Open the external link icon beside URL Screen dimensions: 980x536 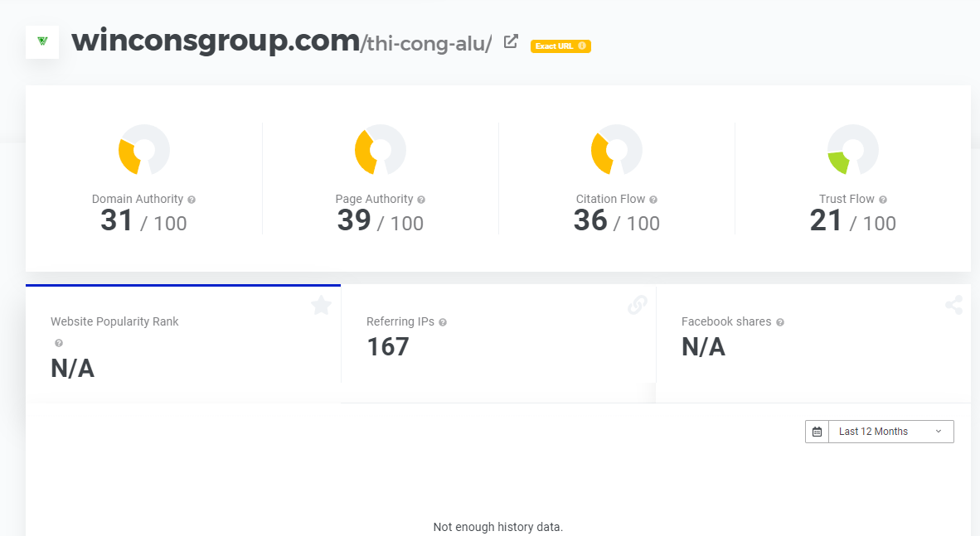click(x=512, y=41)
